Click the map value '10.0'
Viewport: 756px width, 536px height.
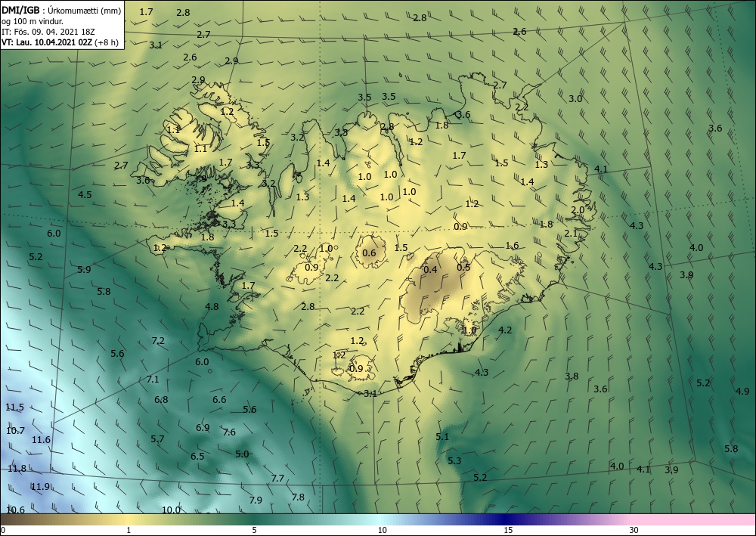tap(171, 510)
